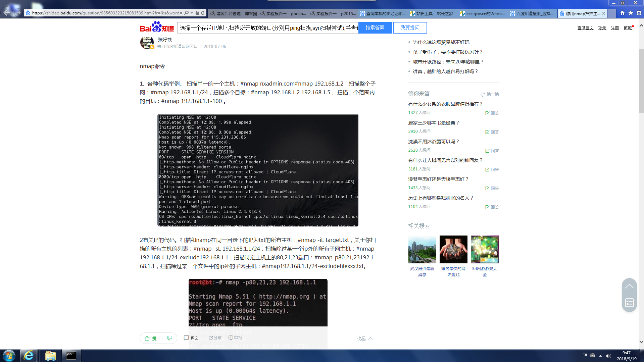Screen dimensions: 644x362
Task: Open the Favorites star icon
Action: coord(631,13)
